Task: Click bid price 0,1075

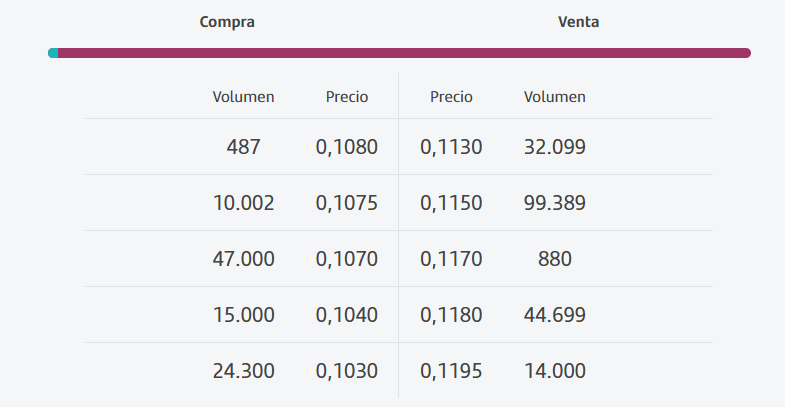Action: pyautogui.click(x=347, y=203)
